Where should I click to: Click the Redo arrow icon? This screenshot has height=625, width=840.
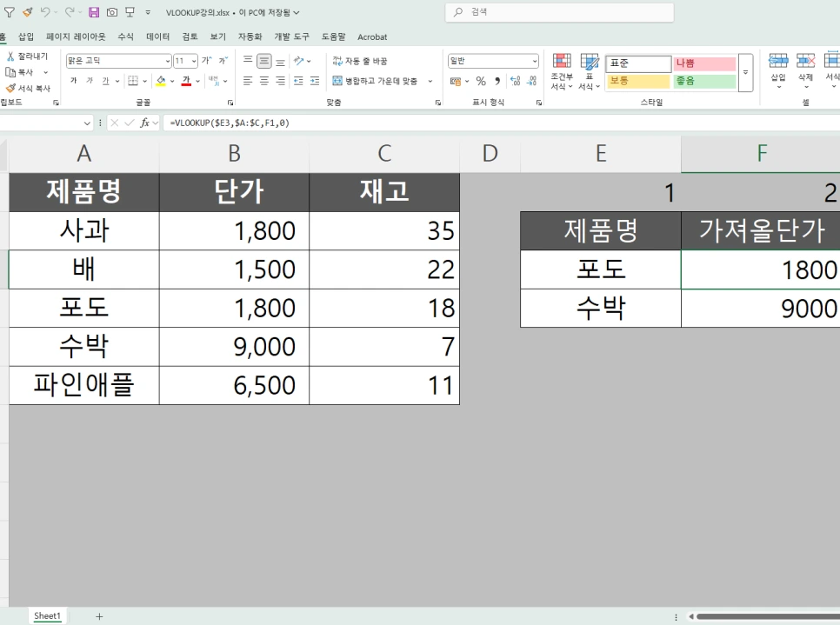pos(70,12)
